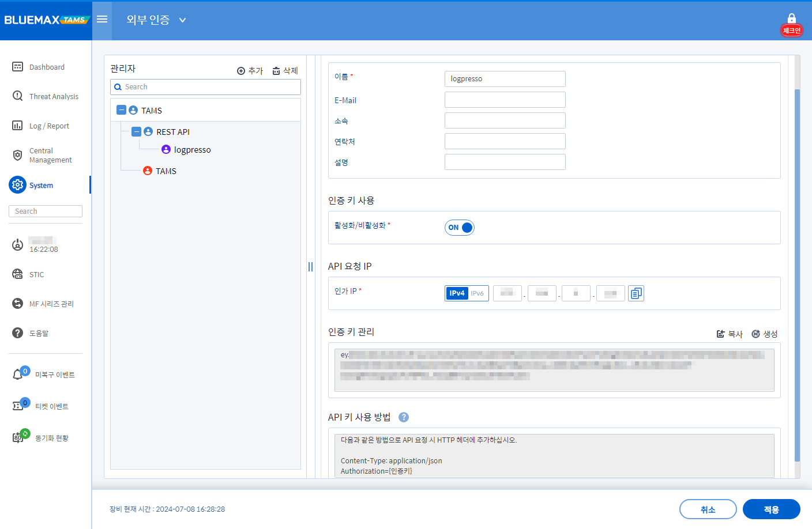
Task: Toggle the hamburger menu icon
Action: pyautogui.click(x=102, y=20)
